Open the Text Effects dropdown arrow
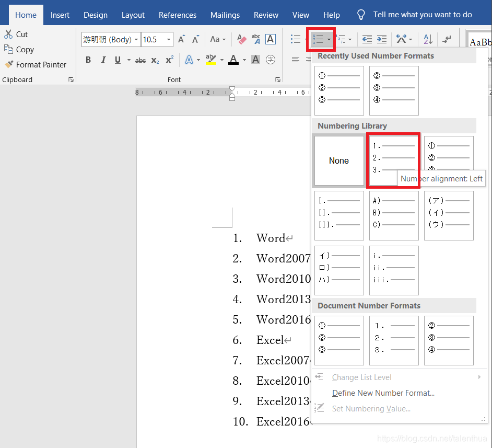Image resolution: width=492 pixels, height=448 pixels. coord(198,60)
